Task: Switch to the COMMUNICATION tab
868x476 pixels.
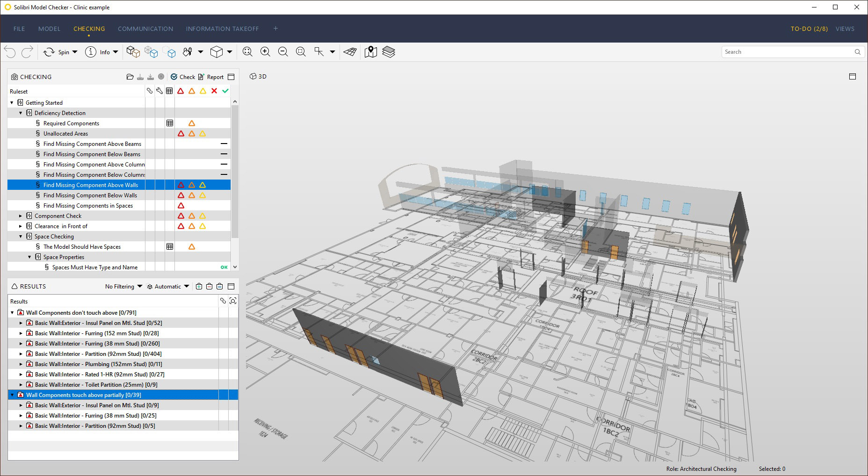Action: [x=145, y=29]
